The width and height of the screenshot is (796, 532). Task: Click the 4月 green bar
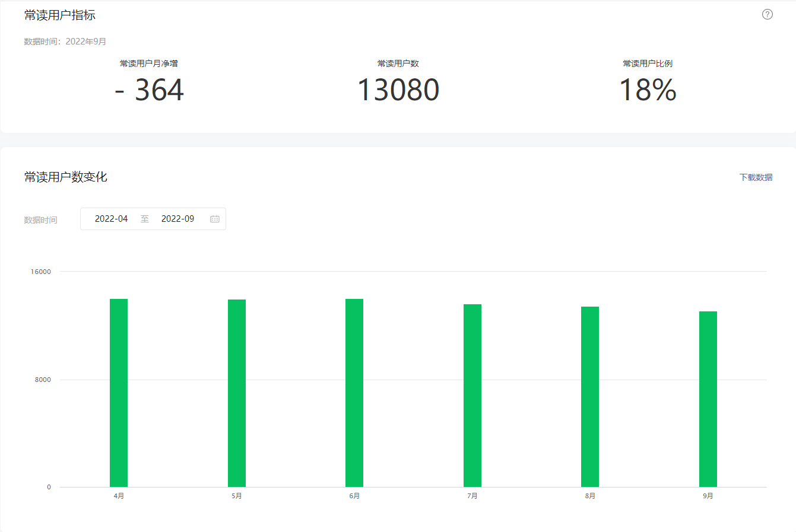coord(119,393)
